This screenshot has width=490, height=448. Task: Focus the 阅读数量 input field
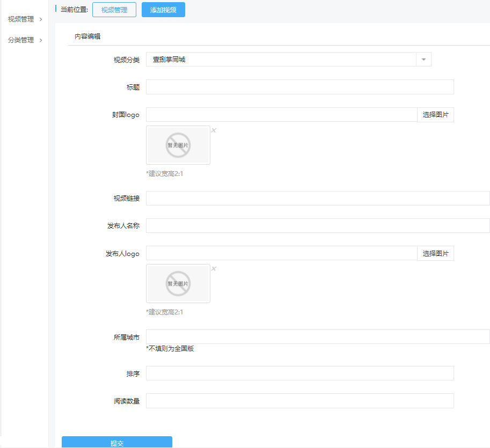point(299,401)
